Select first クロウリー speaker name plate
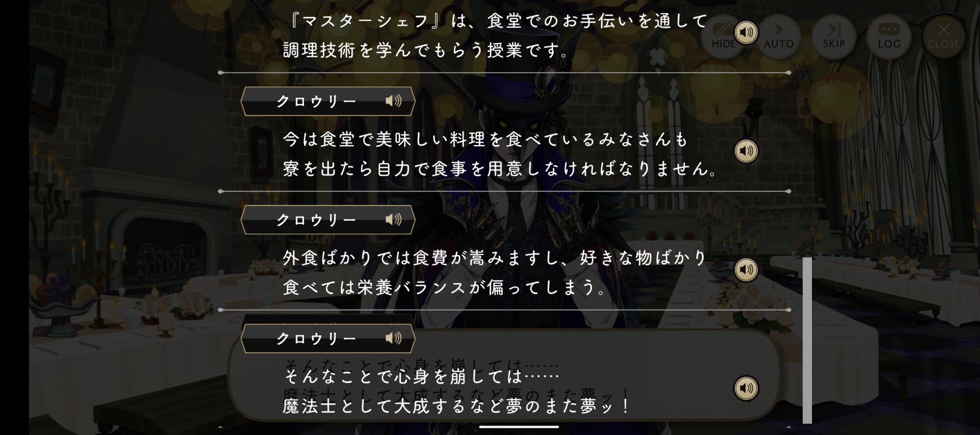Viewport: 980px width, 435px height. point(328,101)
